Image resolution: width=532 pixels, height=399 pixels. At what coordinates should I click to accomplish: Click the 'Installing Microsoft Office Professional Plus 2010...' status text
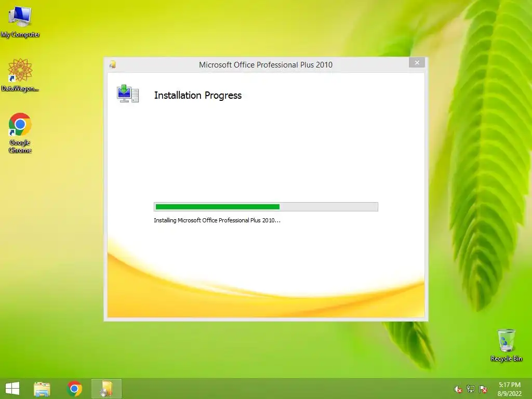click(x=217, y=220)
